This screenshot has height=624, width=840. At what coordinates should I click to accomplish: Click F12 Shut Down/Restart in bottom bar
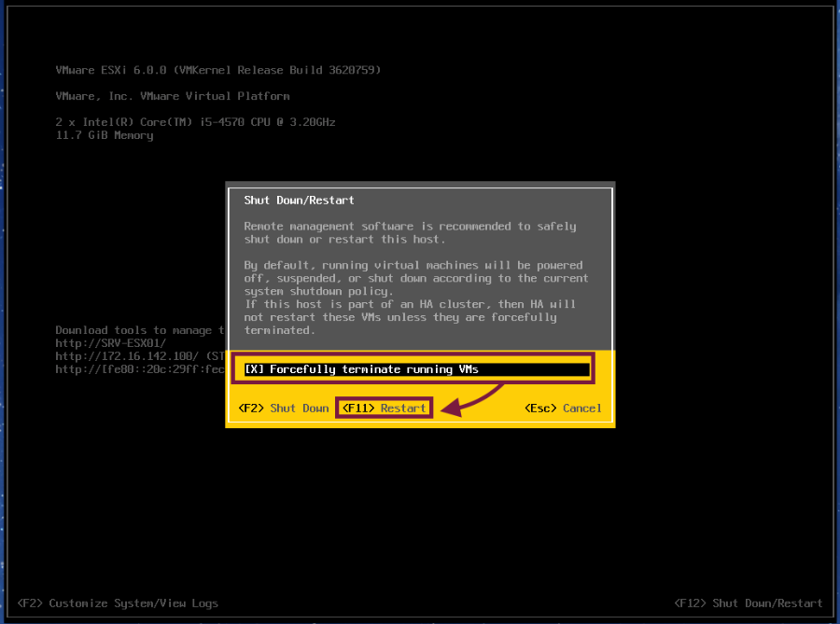coord(748,603)
